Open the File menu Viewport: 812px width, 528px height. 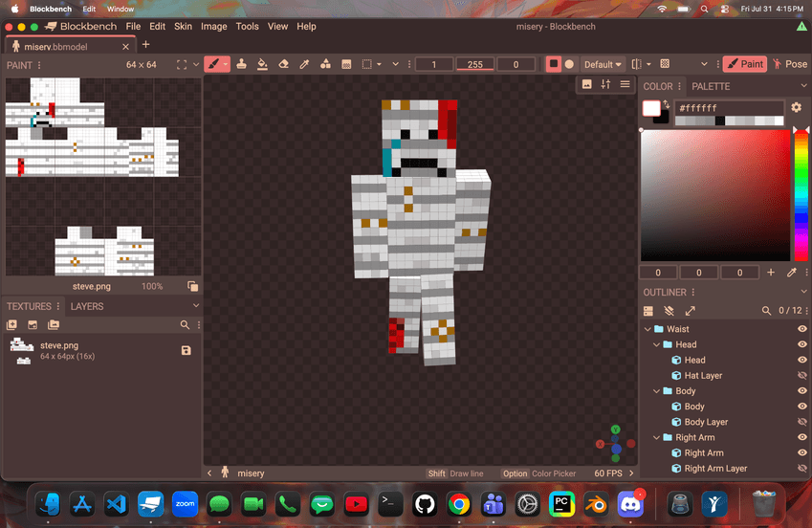133,27
